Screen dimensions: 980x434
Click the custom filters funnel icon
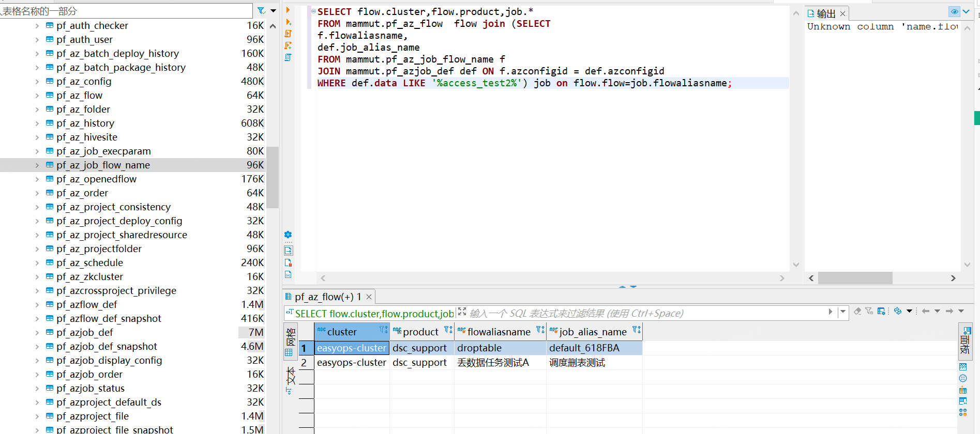tap(869, 311)
